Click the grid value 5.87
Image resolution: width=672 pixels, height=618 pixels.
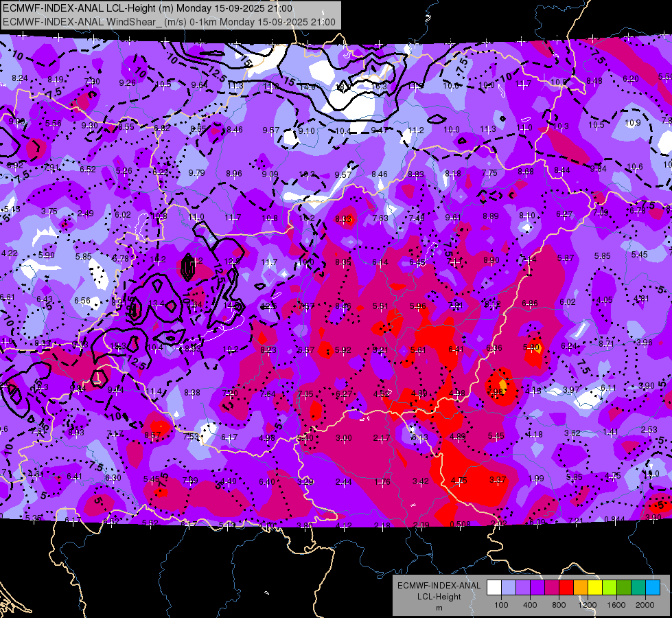coord(566,257)
